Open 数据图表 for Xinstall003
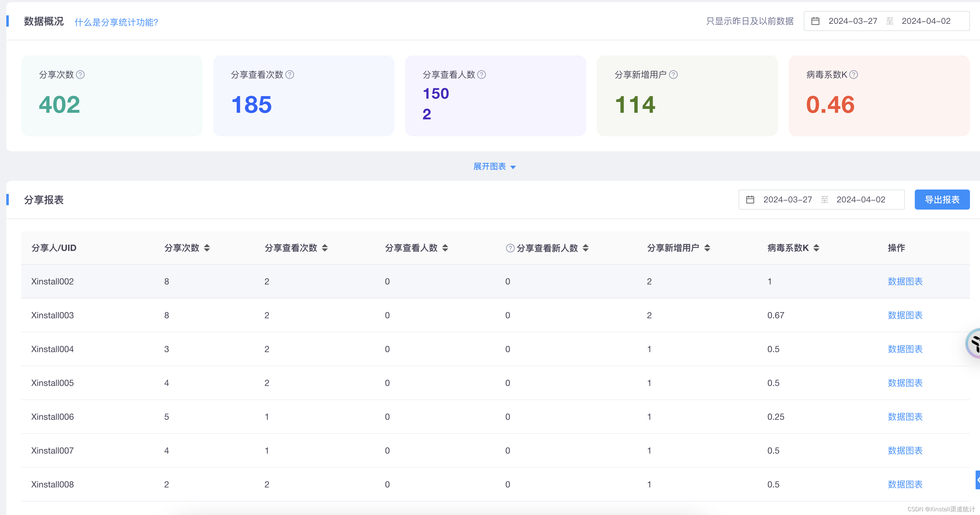980x515 pixels. point(905,315)
